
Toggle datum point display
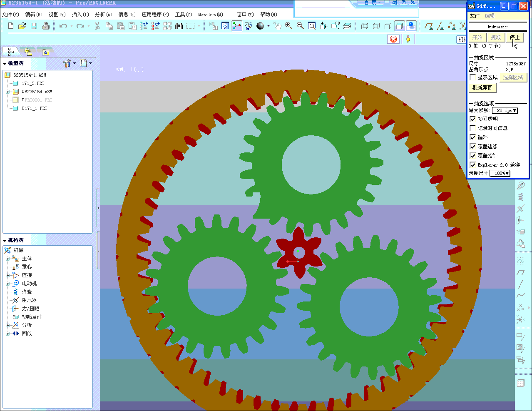452,26
